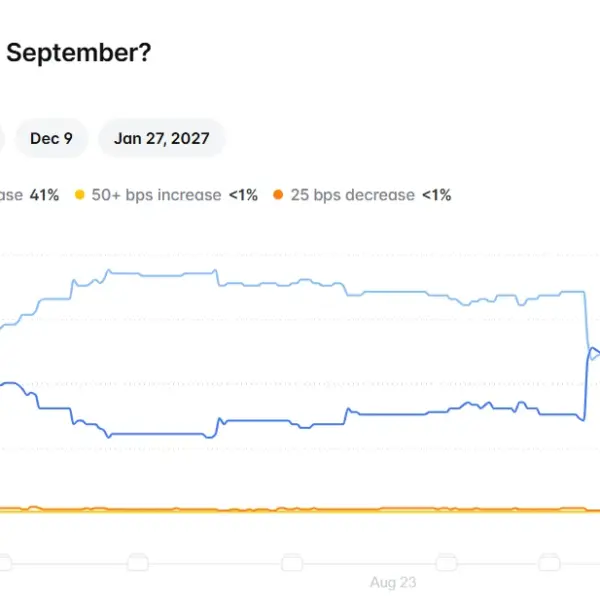Select the rightmost fully visible timeline marker
The image size is (600, 600).
pos(549,563)
